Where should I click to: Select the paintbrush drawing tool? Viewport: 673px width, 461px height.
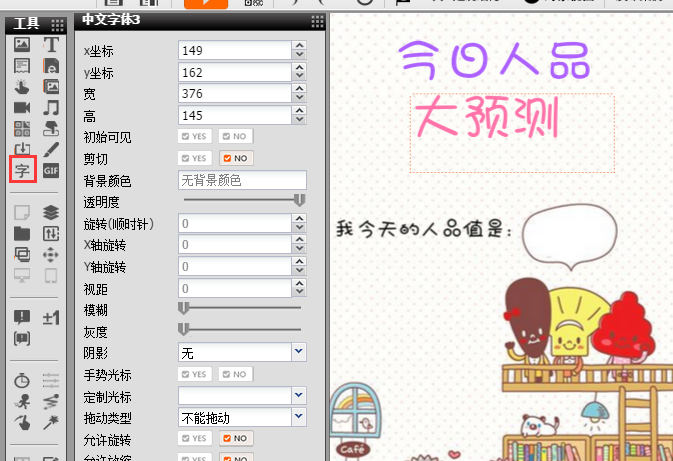51,149
